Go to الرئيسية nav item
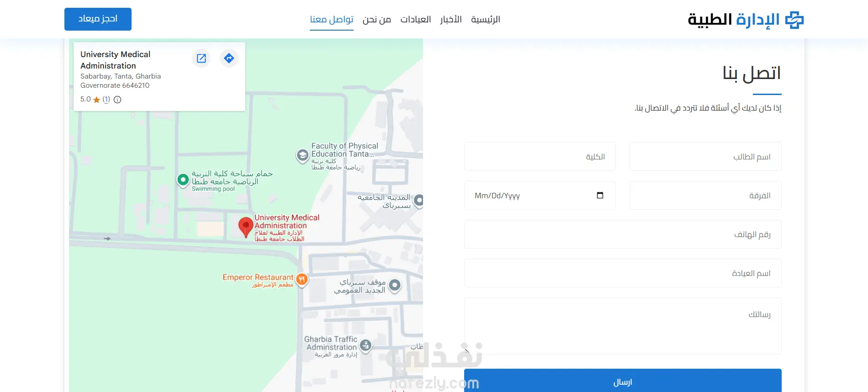This screenshot has height=392, width=868. 486,19
